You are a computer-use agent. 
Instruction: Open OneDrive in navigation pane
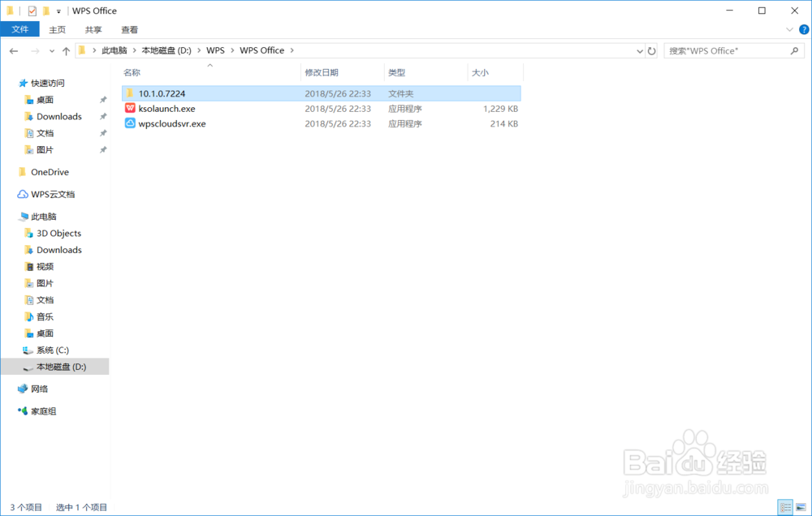pyautogui.click(x=50, y=172)
